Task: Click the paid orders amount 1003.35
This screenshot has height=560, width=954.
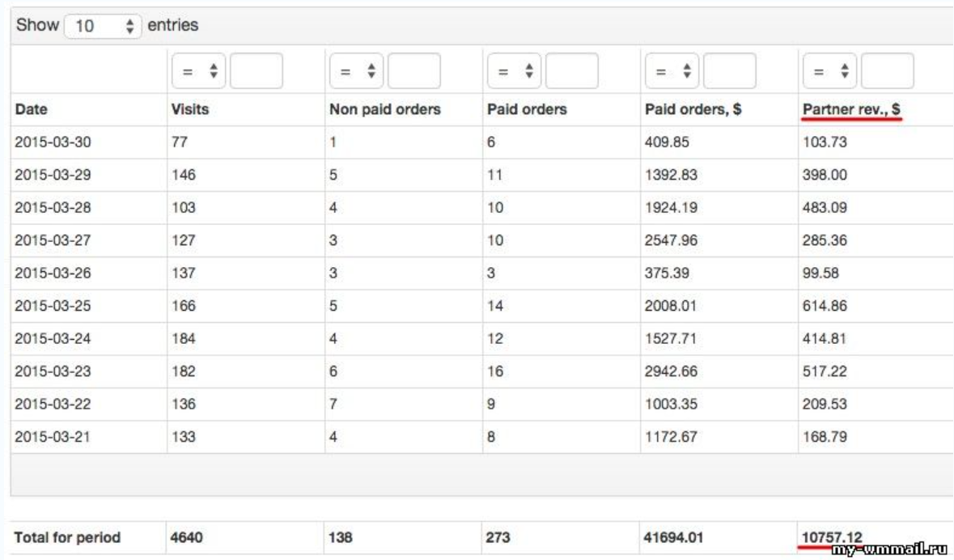Action: point(671,404)
